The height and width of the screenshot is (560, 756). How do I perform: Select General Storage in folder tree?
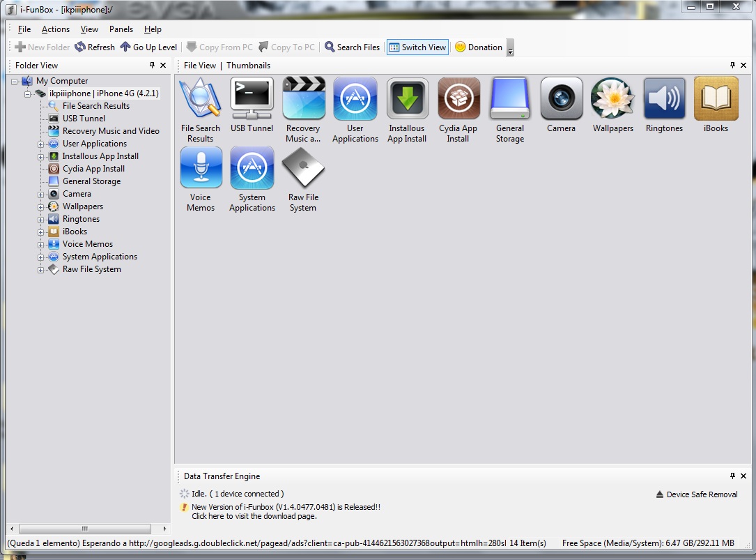click(x=91, y=181)
